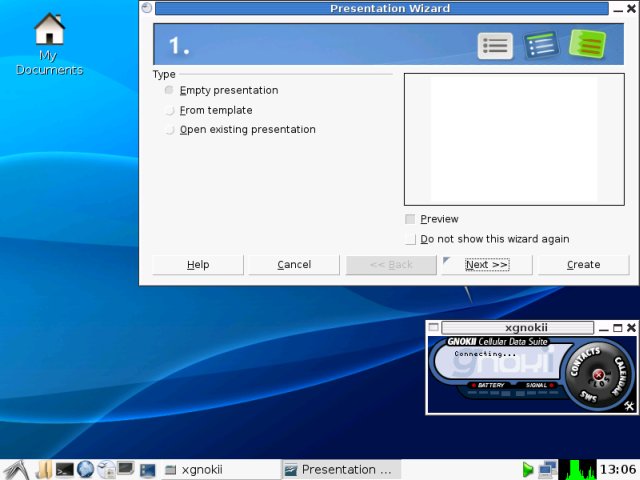Click the green arrow system tray icon
Screen dimensions: 640x480
pyautogui.click(x=527, y=469)
